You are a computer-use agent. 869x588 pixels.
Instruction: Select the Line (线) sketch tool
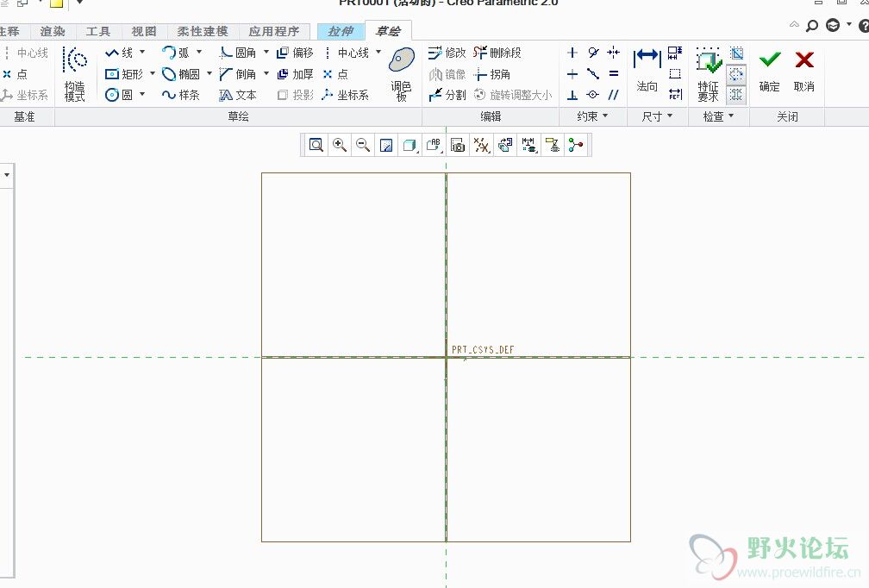pyautogui.click(x=119, y=53)
